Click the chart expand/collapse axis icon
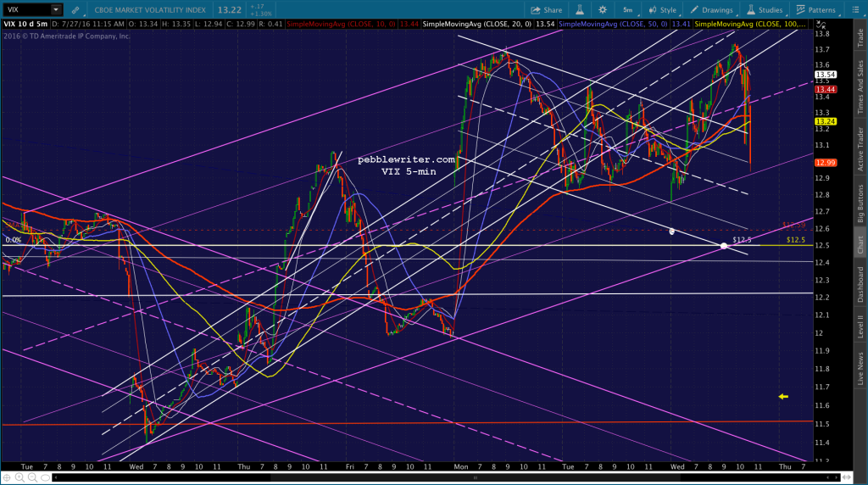The image size is (868, 485). (821, 25)
